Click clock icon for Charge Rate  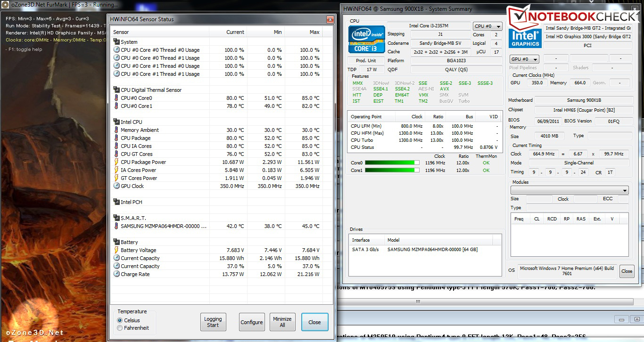(x=116, y=274)
